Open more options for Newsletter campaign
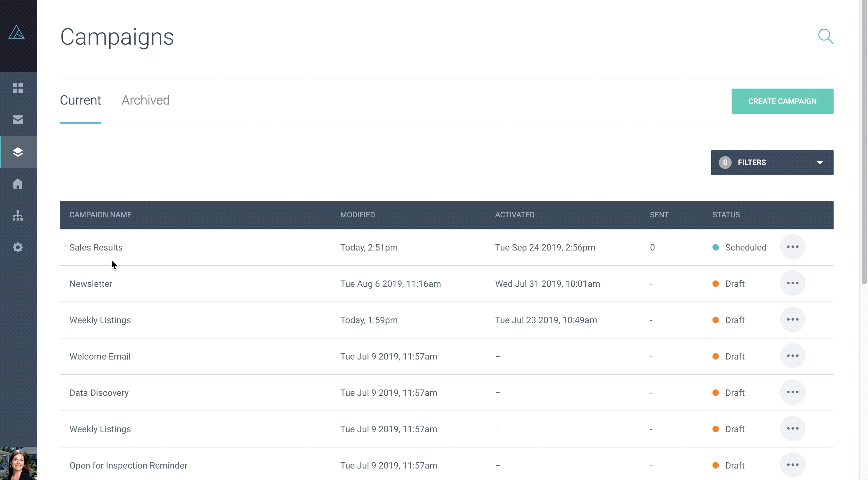 (x=792, y=283)
